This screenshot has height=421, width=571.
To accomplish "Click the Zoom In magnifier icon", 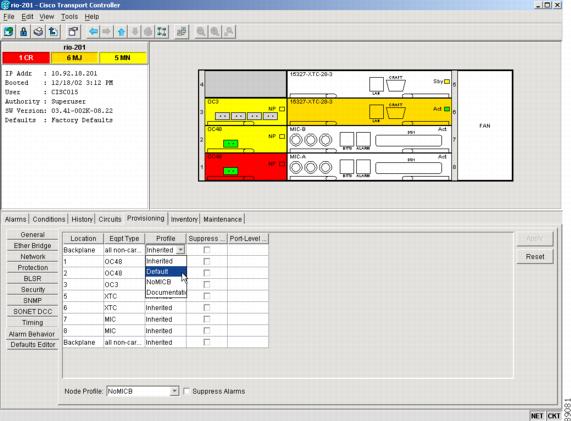I will coord(201,32).
